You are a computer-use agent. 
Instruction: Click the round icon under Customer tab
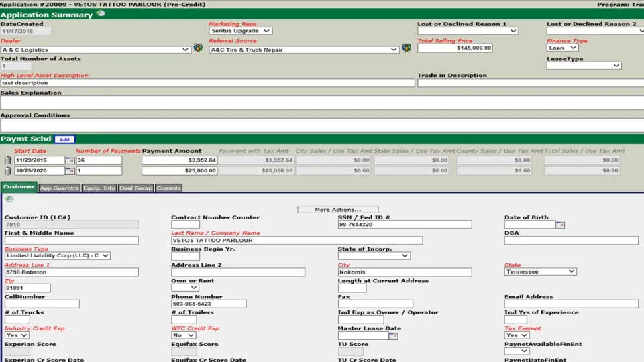9,199
